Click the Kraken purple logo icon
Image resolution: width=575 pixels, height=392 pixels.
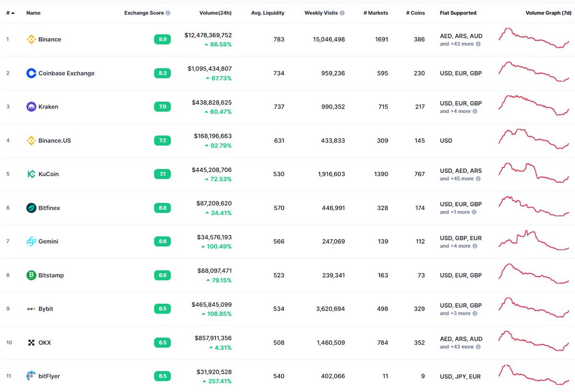31,107
